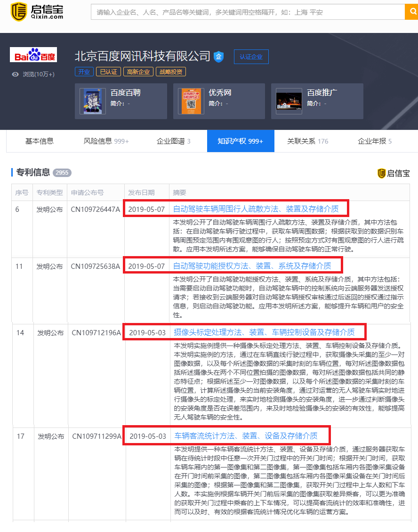The height and width of the screenshot is (532, 418).
Task: Open the 百度推广 product card thumbnail
Action: 289,101
